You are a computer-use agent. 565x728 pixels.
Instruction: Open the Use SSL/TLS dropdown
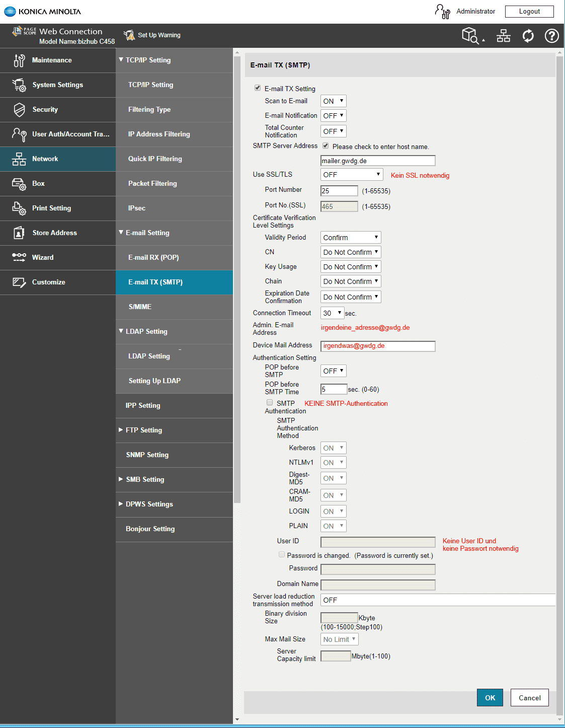[x=352, y=175]
